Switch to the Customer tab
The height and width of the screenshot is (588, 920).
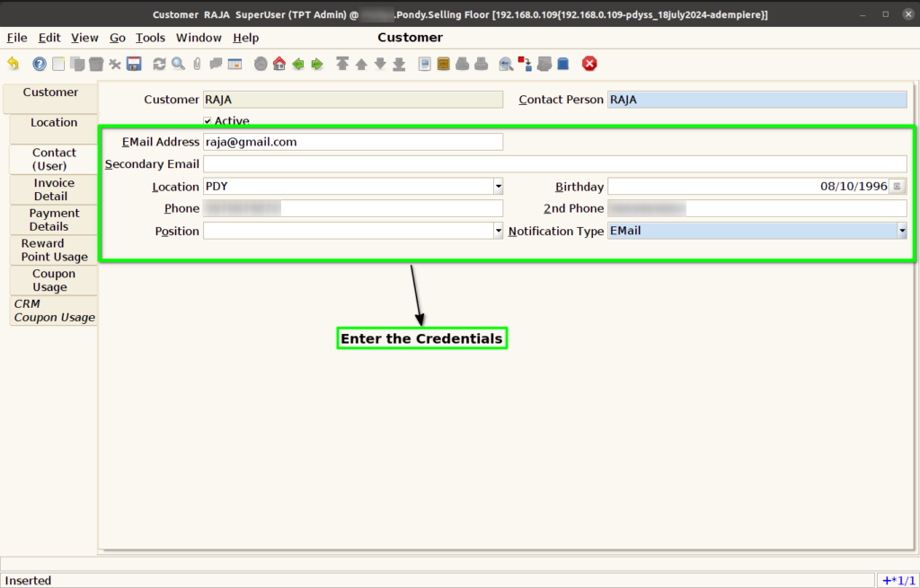click(50, 99)
